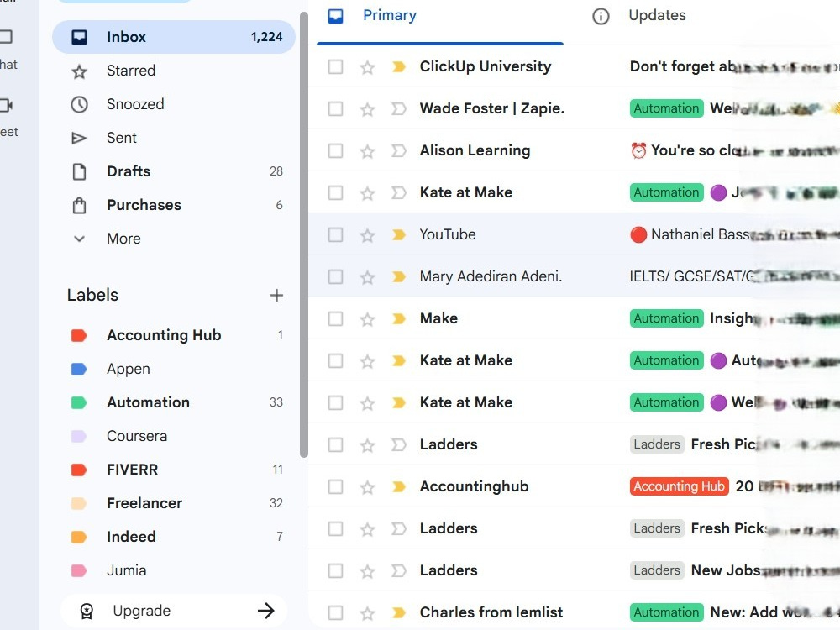Open the Purchases category

pyautogui.click(x=174, y=205)
